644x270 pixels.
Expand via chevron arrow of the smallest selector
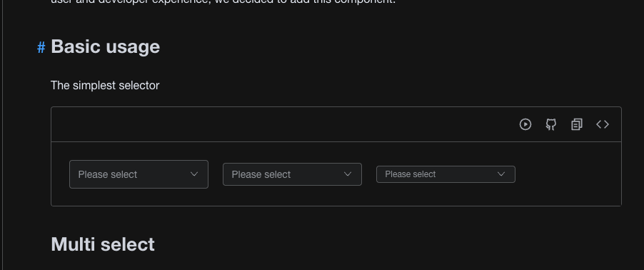(x=501, y=174)
